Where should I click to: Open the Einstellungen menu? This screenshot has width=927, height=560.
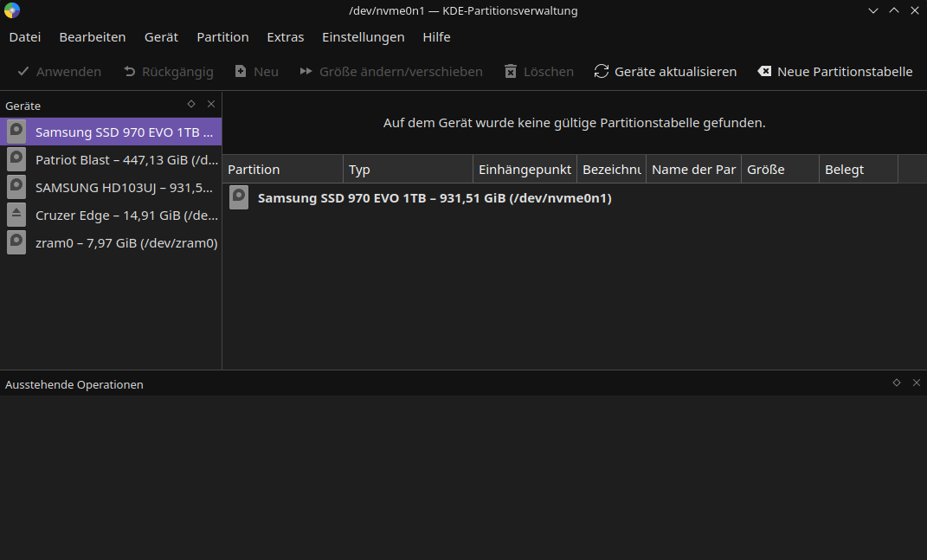(363, 36)
